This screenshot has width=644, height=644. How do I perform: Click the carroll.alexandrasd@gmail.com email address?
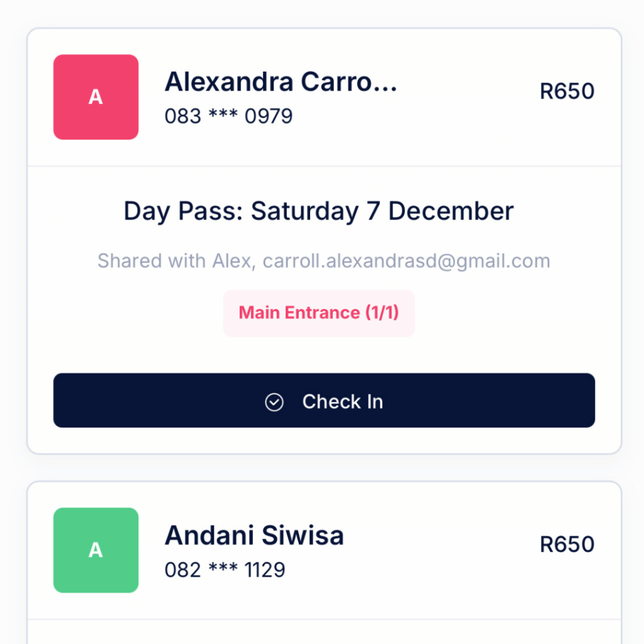(x=407, y=261)
